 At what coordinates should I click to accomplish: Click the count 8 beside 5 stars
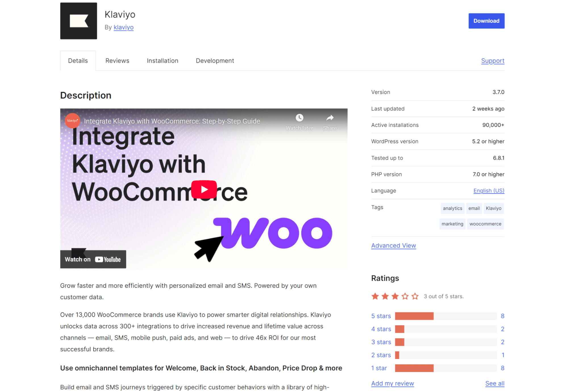[502, 316]
